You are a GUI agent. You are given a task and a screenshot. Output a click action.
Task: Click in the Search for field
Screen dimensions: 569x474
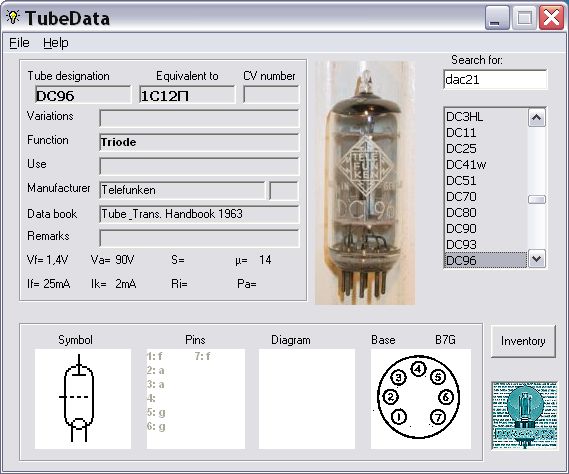495,79
